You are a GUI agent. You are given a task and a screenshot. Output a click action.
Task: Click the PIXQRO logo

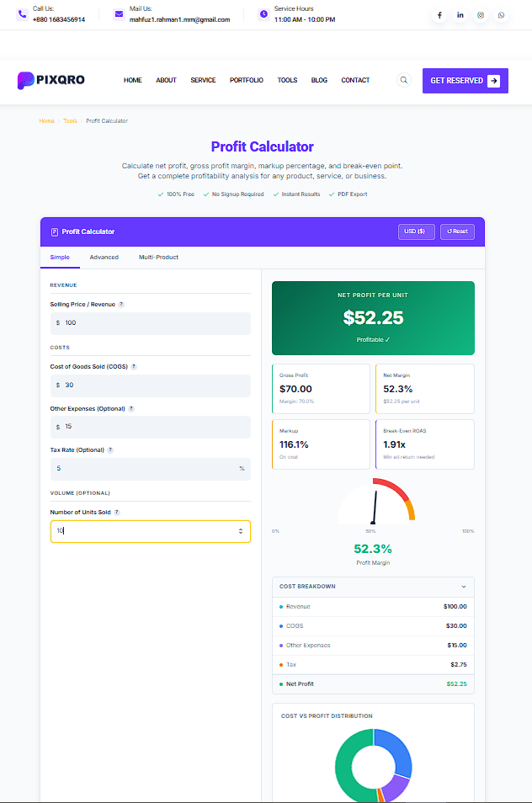51,80
